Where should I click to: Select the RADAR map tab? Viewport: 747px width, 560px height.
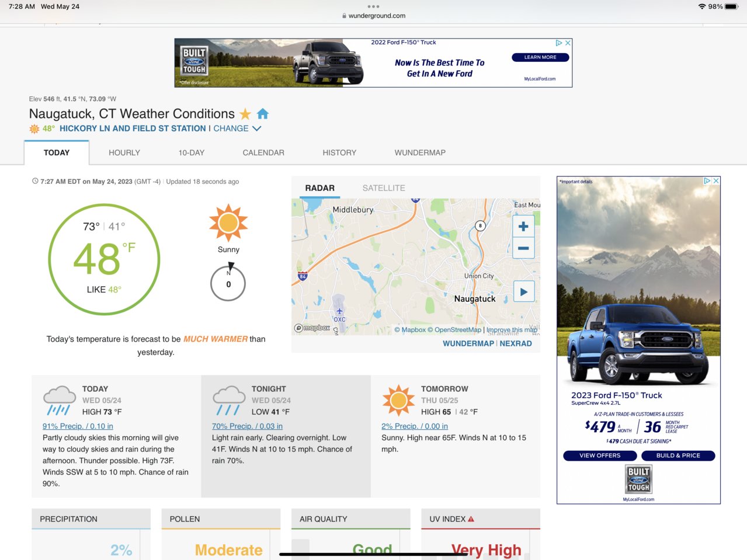click(320, 188)
